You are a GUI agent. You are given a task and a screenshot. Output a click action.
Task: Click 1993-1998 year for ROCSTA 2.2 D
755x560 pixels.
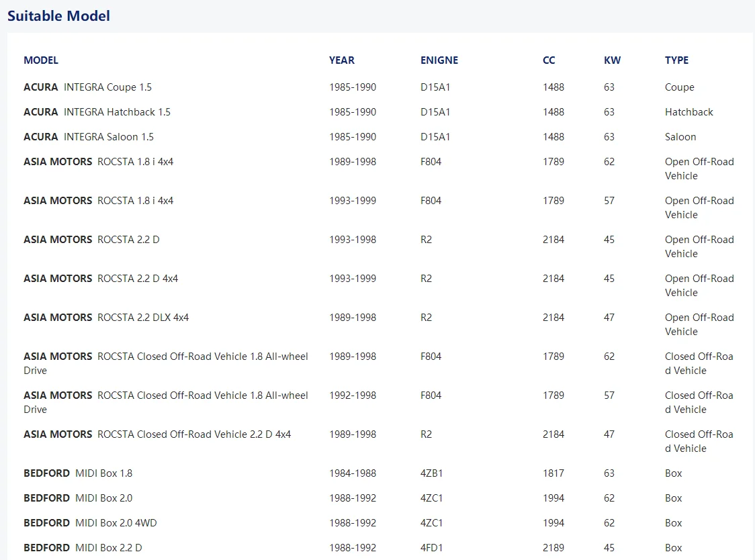[353, 239]
